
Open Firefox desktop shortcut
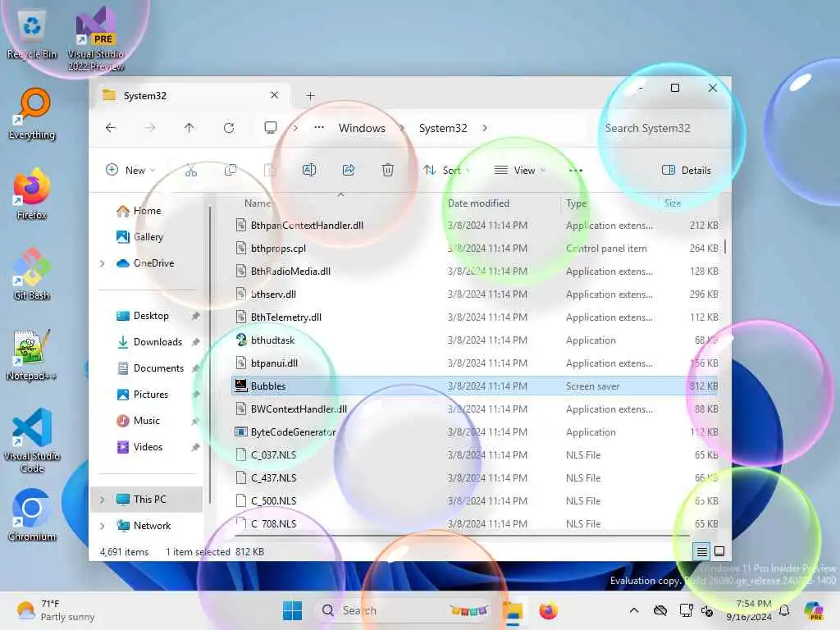click(x=32, y=194)
